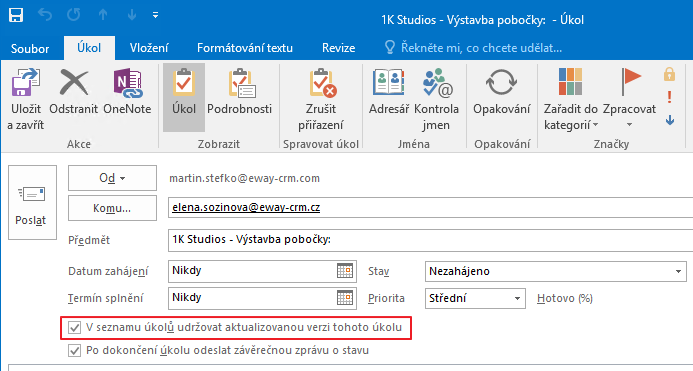Click the Termín splnění date field
The height and width of the screenshot is (371, 693).
[262, 298]
